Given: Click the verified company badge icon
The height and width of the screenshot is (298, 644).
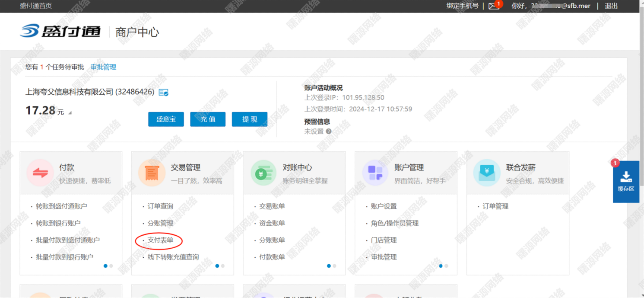Looking at the screenshot, I should pyautogui.click(x=163, y=93).
